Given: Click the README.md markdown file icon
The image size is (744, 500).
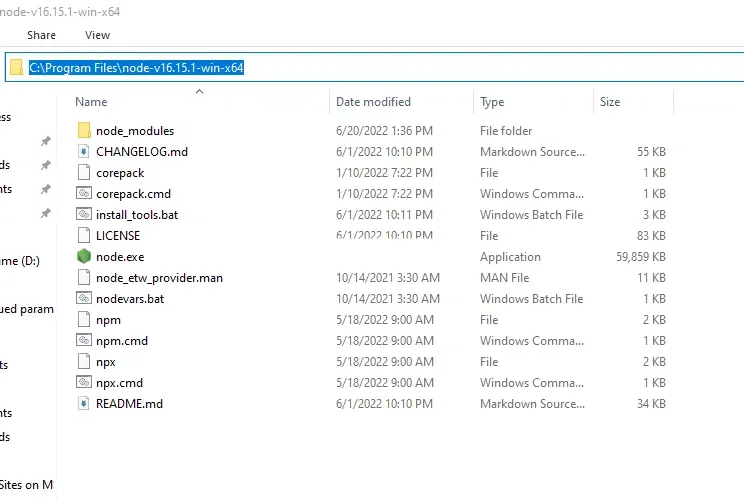Looking at the screenshot, I should [84, 403].
